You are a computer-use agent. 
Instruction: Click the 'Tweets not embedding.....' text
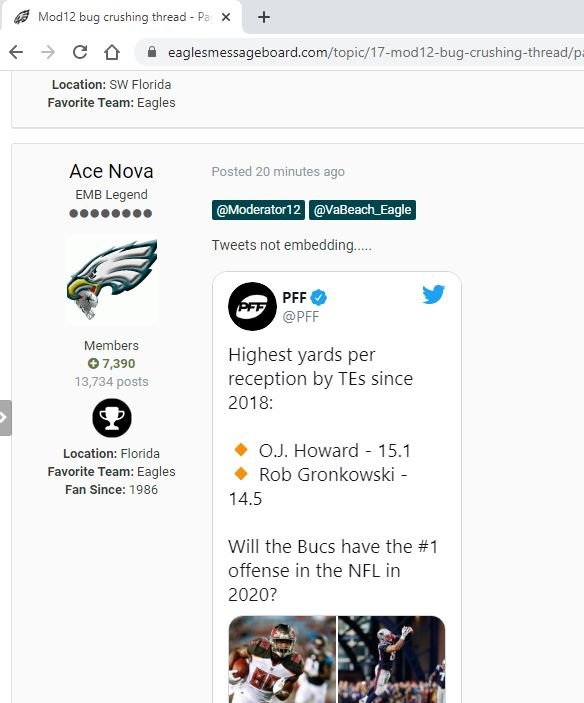tap(291, 245)
